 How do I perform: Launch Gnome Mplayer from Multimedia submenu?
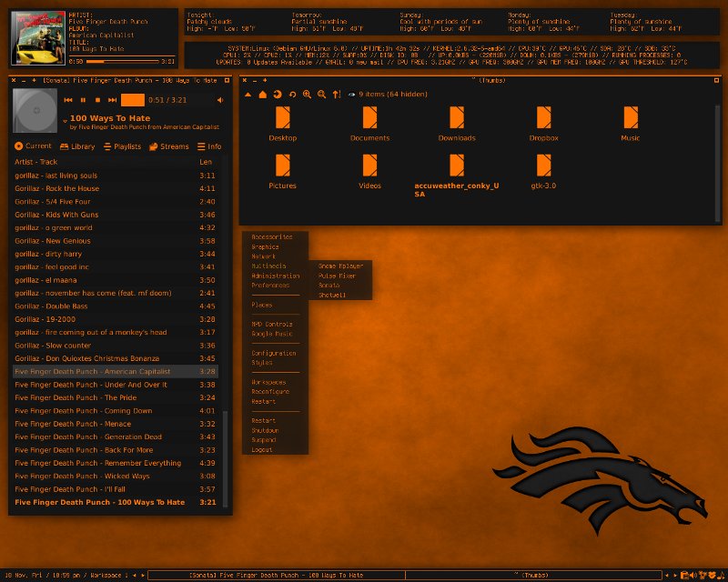coord(340,266)
